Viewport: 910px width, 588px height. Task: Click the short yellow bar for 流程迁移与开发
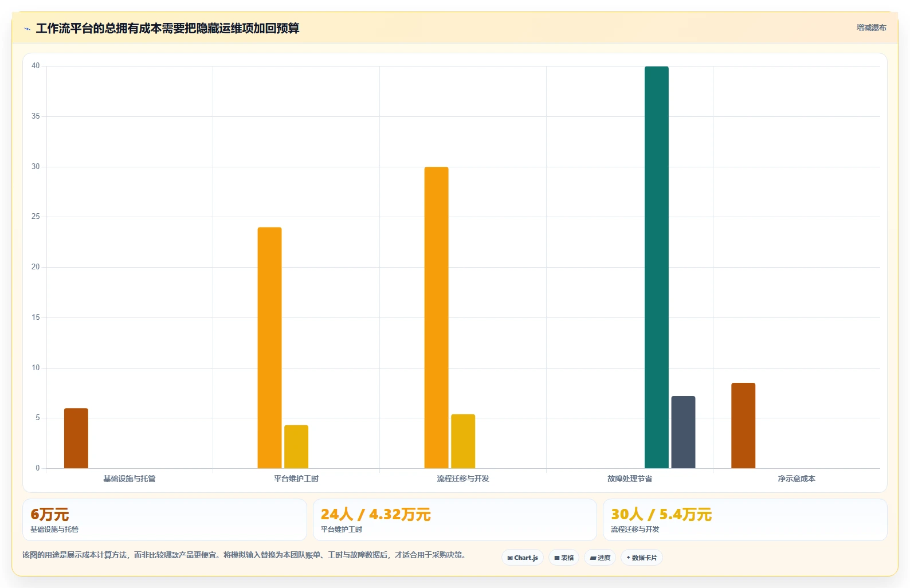(x=463, y=441)
